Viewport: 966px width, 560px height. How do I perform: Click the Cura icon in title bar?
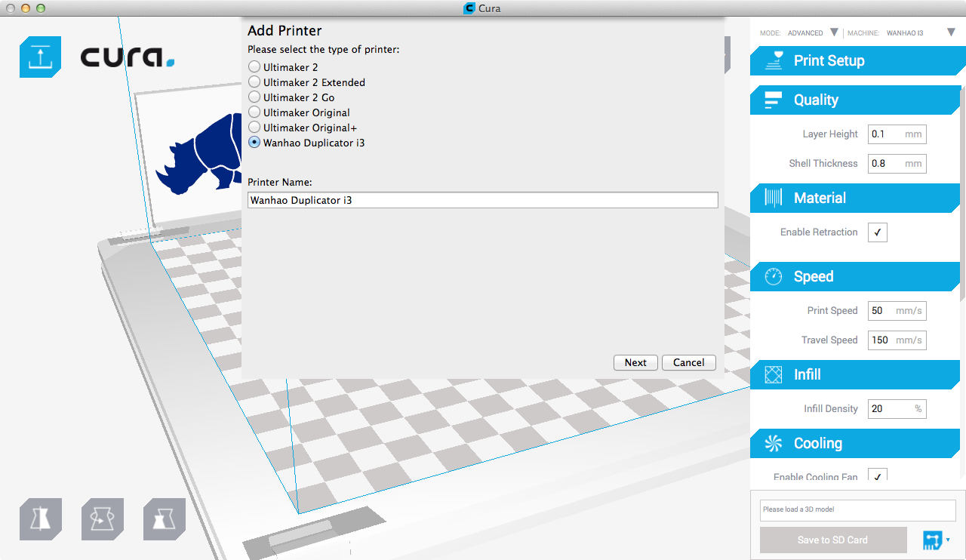[x=469, y=8]
